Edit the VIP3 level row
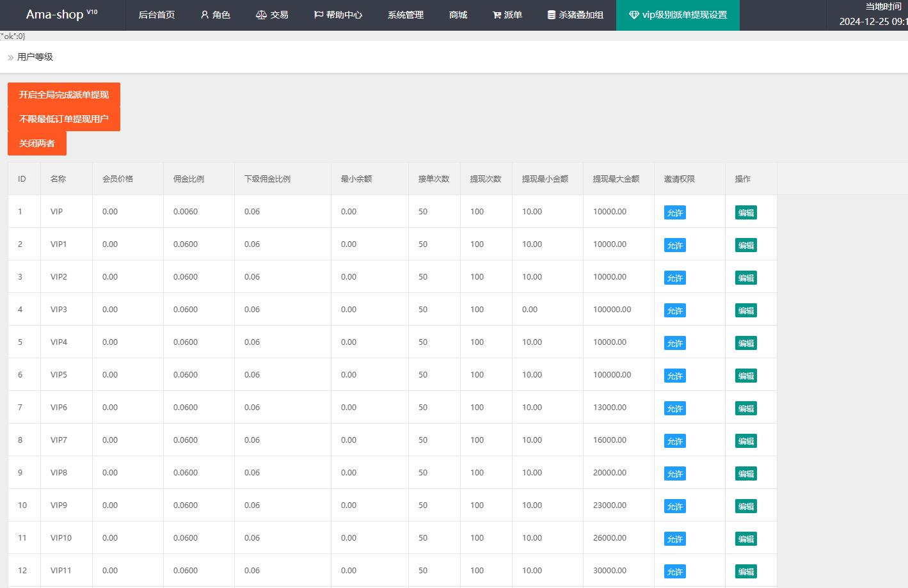The width and height of the screenshot is (908, 588). click(746, 310)
